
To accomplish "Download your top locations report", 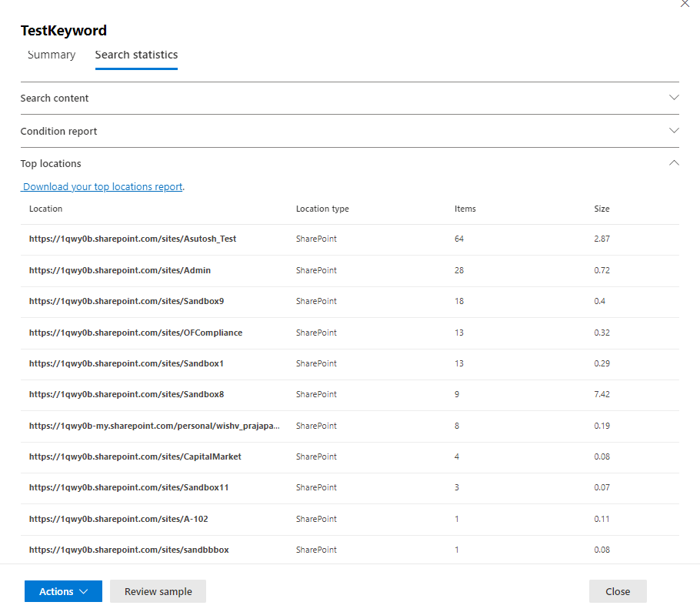I will click(x=103, y=187).
